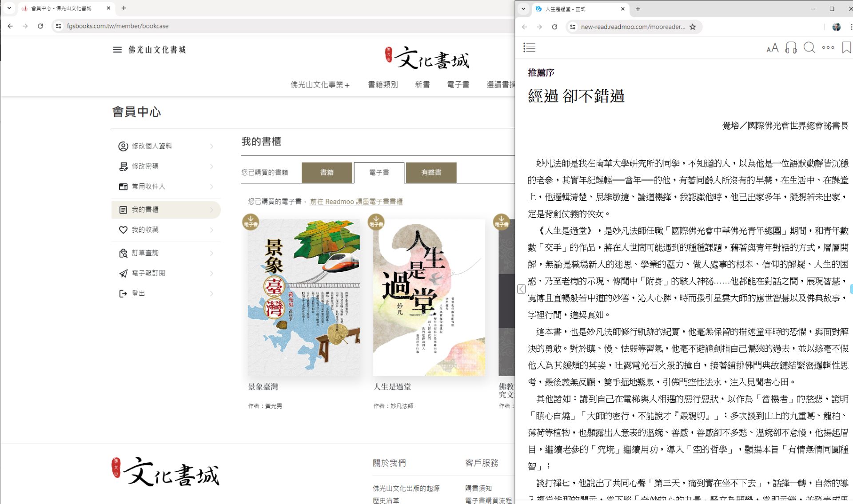Viewport: 853px width, 504px height.
Task: Click the logout icon beside 登出
Action: tap(123, 294)
